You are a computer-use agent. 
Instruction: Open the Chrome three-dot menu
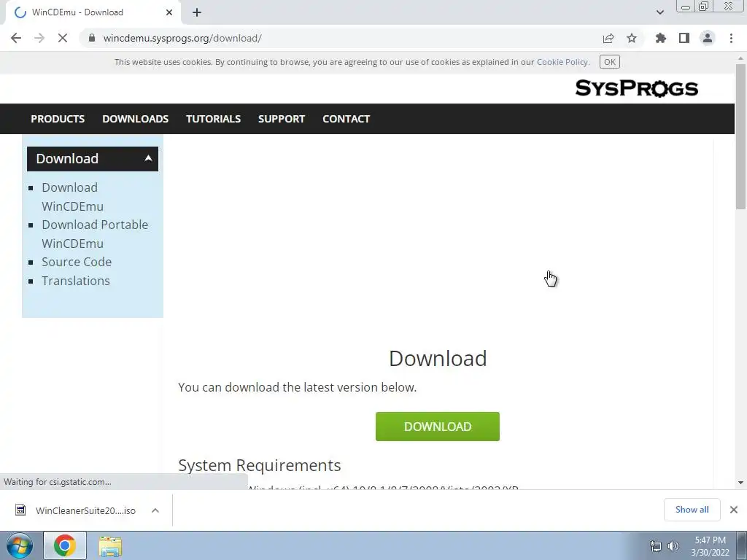tap(731, 38)
